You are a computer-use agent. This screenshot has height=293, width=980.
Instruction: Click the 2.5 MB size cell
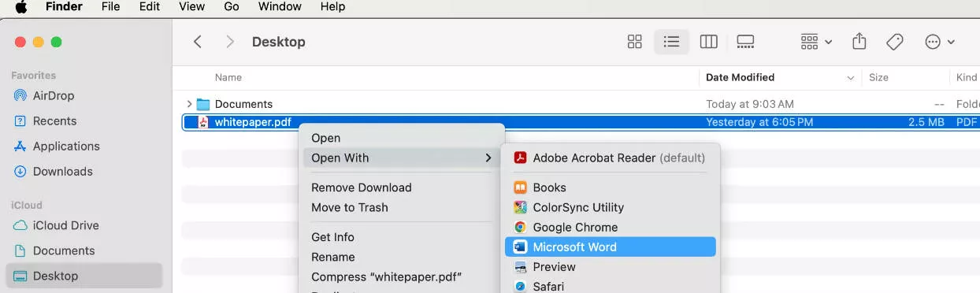tap(926, 122)
